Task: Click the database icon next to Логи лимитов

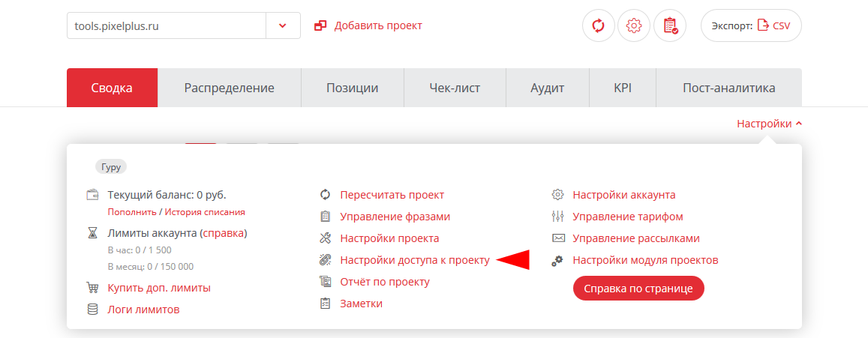Action: click(93, 310)
